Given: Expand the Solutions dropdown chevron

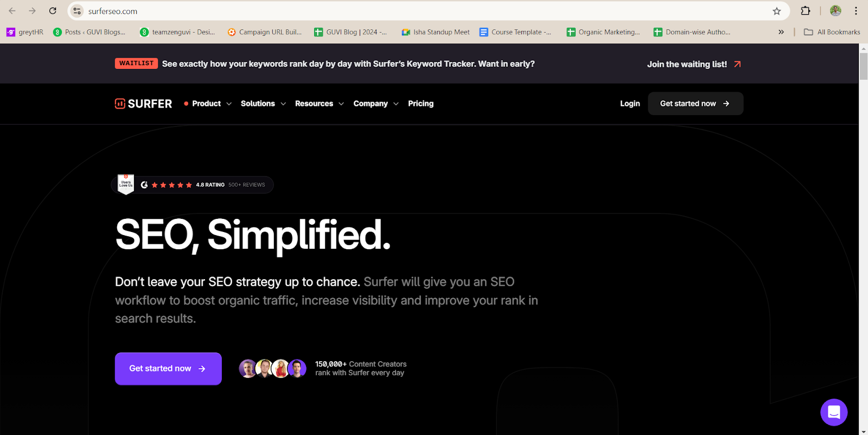Looking at the screenshot, I should (x=283, y=104).
